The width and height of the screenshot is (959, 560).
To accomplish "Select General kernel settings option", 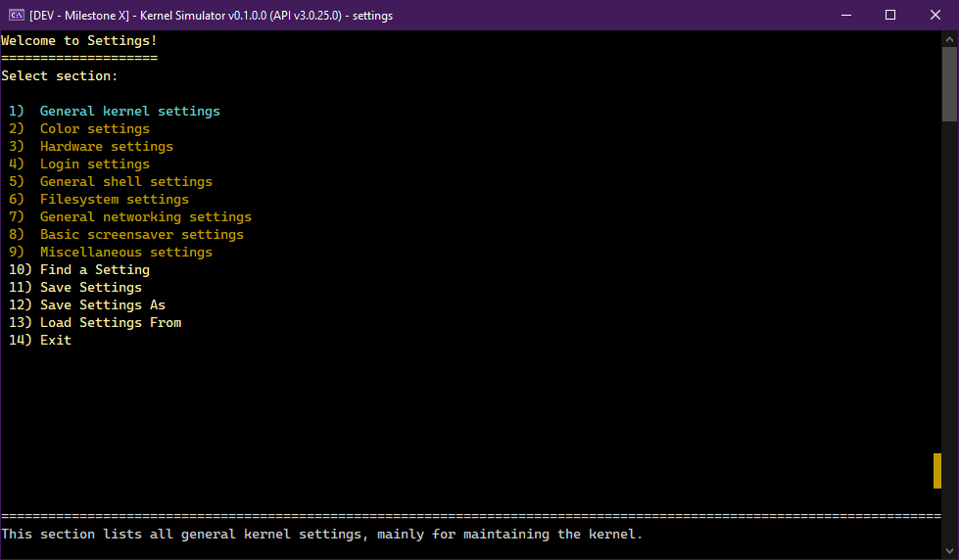I will pos(129,112).
